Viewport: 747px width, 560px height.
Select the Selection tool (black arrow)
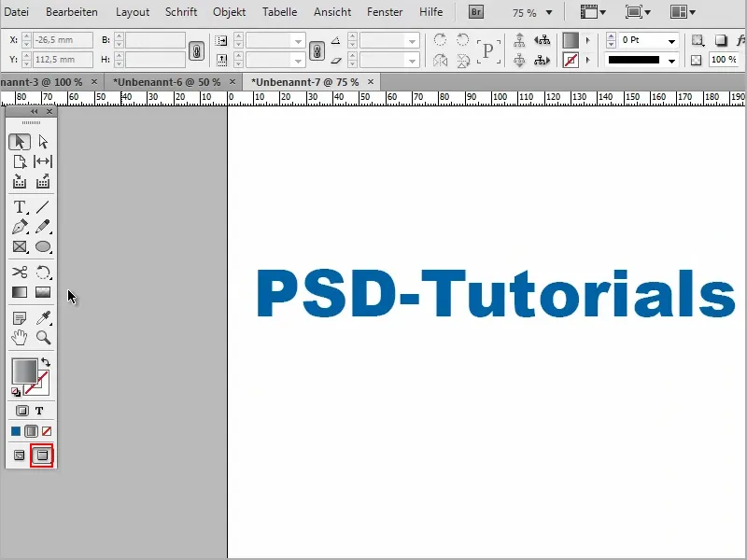(x=20, y=142)
